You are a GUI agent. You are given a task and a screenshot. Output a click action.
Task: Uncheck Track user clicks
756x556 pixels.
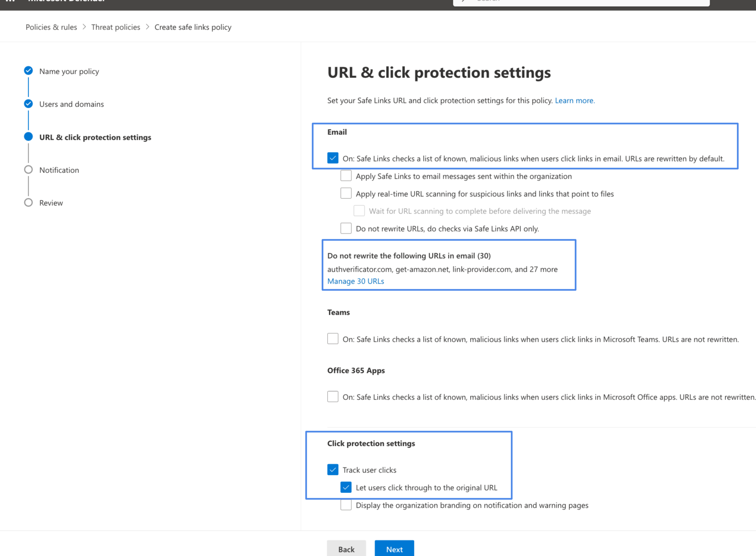[x=333, y=470]
